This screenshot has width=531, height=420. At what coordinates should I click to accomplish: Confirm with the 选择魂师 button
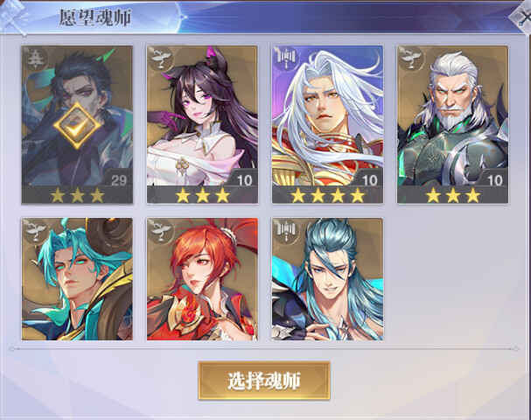point(264,381)
